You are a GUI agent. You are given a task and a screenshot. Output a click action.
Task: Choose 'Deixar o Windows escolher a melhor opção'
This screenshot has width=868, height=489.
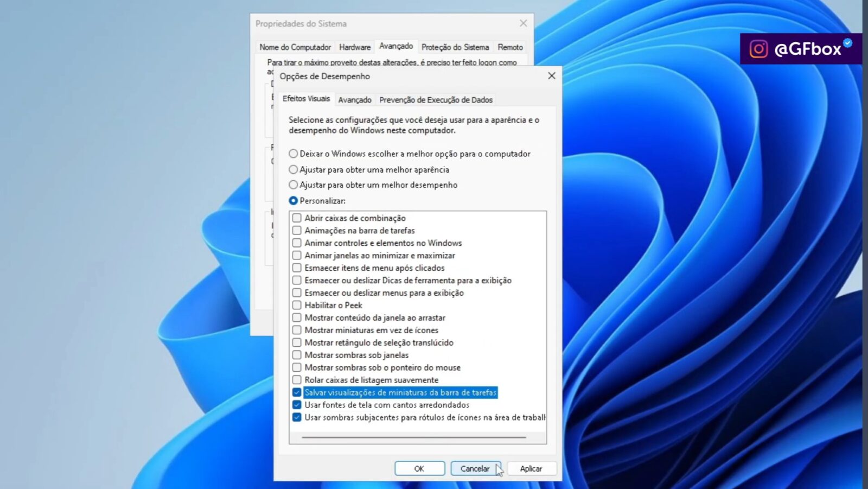(x=293, y=154)
